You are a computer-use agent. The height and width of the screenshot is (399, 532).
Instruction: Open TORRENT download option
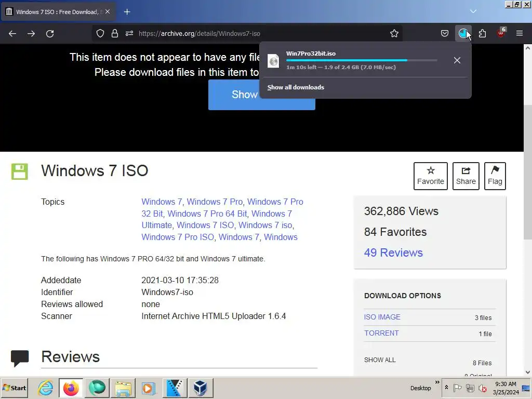tap(381, 333)
